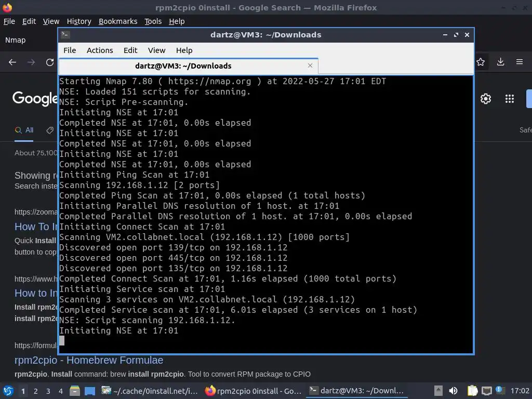This screenshot has height=399, width=532.
Task: Open the terminal Help menu
Action: click(184, 50)
